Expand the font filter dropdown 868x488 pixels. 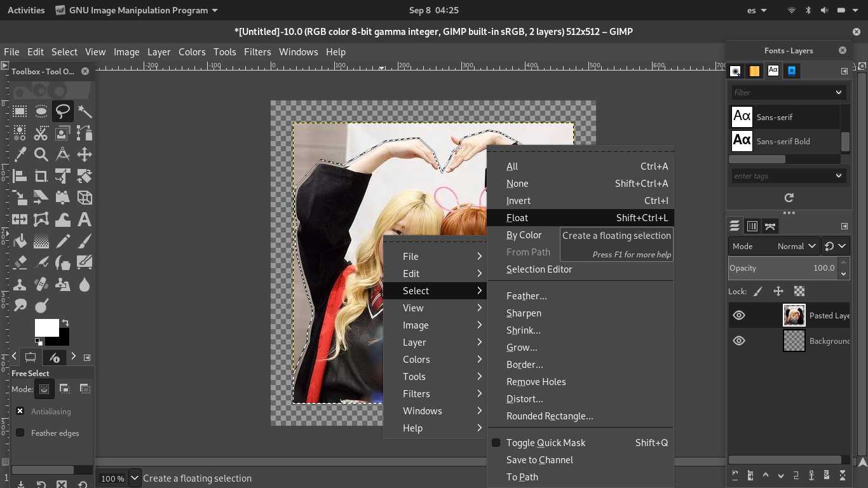pos(839,93)
